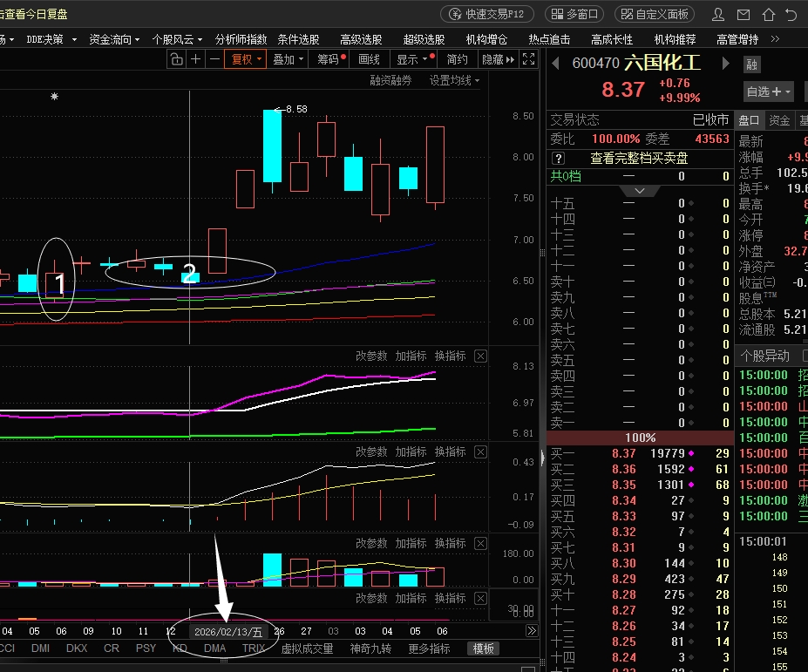
Task: Click the unlock padlock icon in chart toolbar
Action: pyautogui.click(x=176, y=59)
